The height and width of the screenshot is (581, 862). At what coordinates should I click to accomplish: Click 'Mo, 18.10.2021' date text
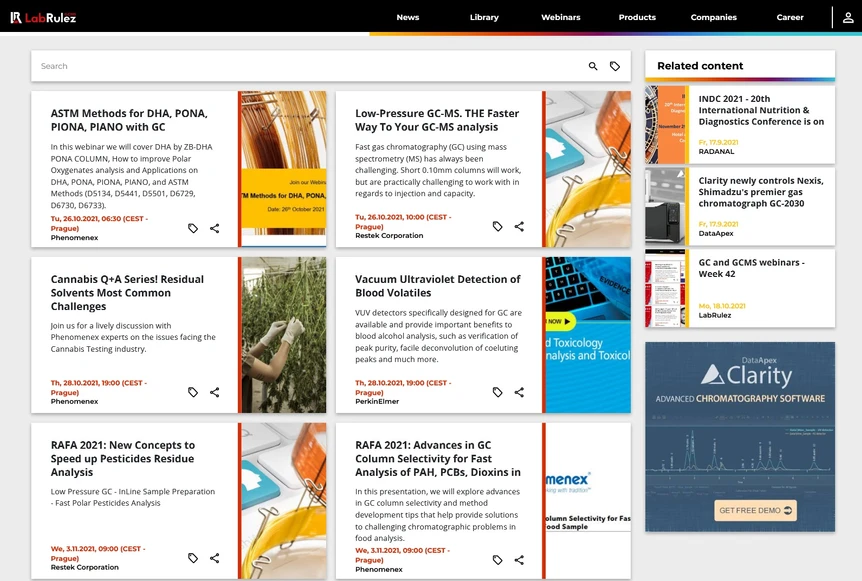coord(722,306)
